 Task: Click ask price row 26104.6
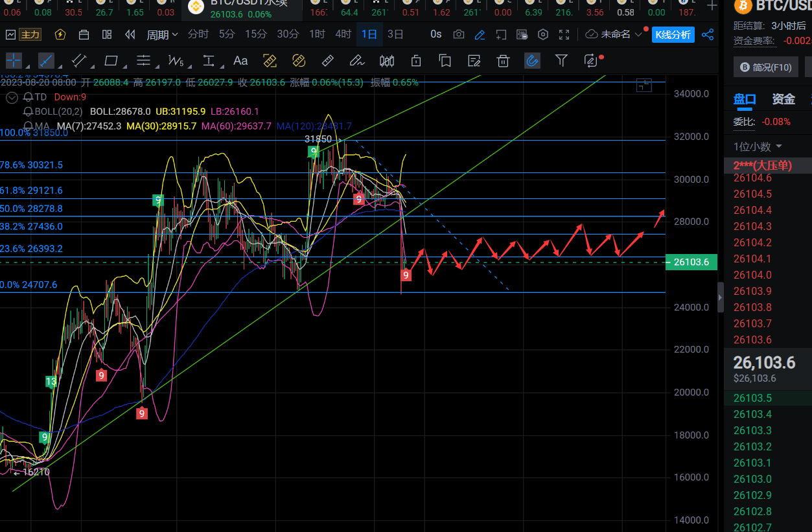tap(768, 178)
